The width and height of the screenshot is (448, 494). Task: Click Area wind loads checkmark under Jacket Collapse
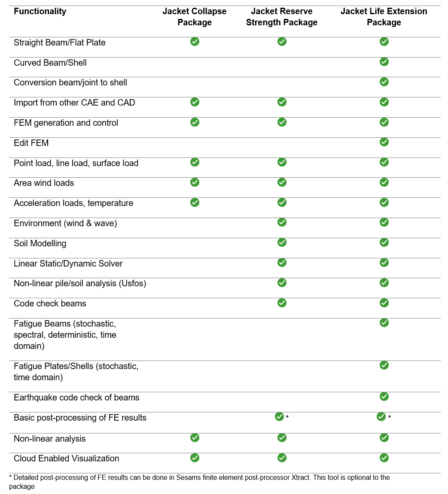pos(195,182)
